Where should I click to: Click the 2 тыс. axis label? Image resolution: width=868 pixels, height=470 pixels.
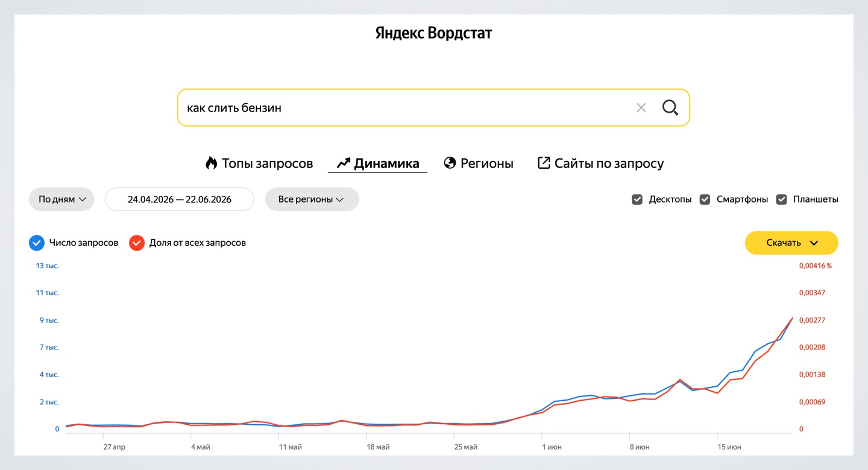(49, 402)
